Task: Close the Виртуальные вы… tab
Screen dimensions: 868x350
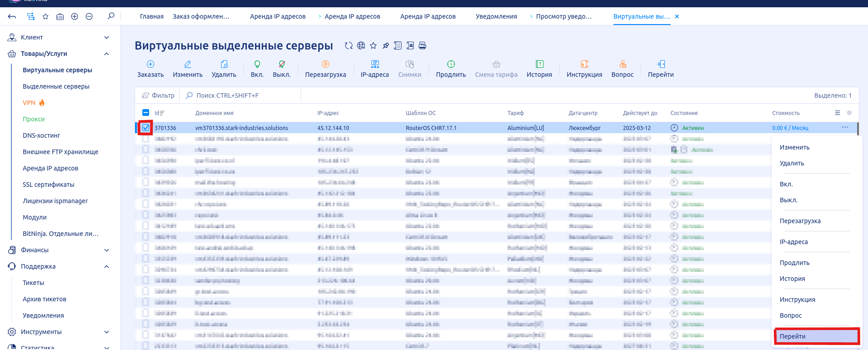Action: (x=677, y=16)
